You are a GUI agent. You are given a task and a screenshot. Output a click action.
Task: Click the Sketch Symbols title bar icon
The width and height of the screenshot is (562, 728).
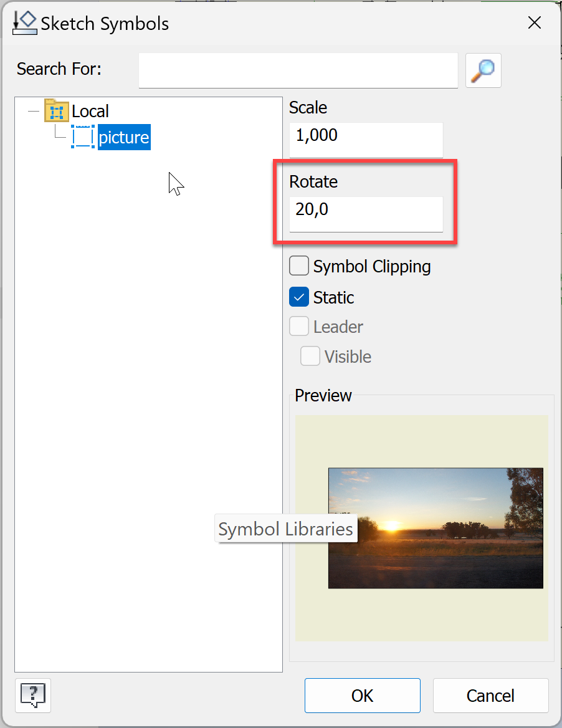[25, 24]
